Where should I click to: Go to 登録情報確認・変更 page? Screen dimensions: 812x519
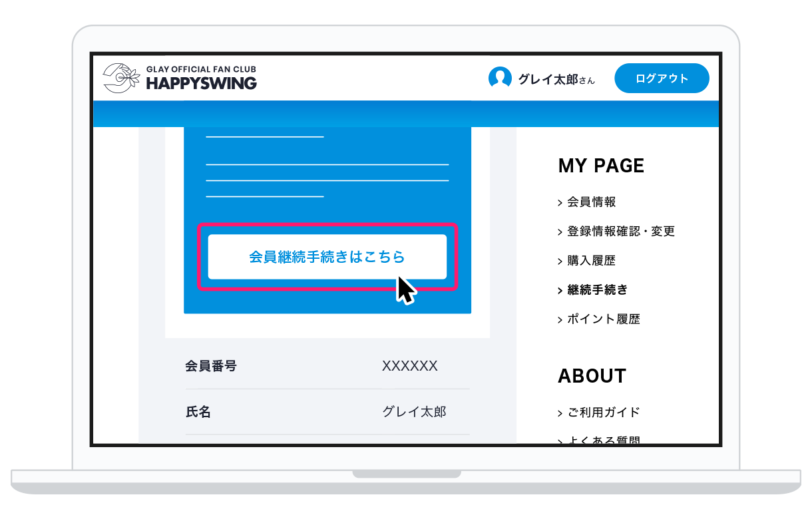(620, 232)
